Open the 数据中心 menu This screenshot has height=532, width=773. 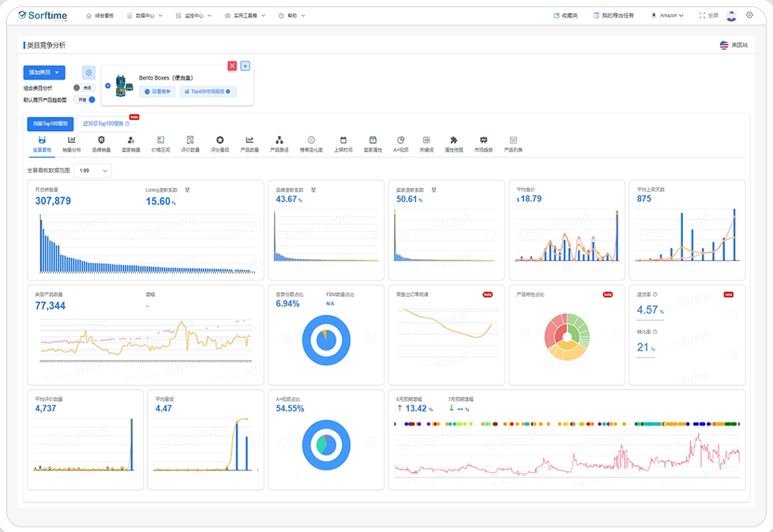point(144,15)
